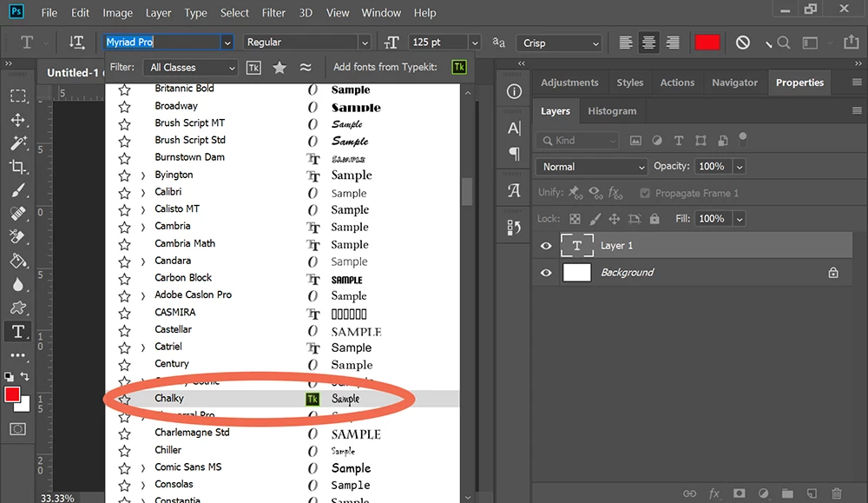This screenshot has width=868, height=503.
Task: Open the File menu
Action: pos(49,13)
